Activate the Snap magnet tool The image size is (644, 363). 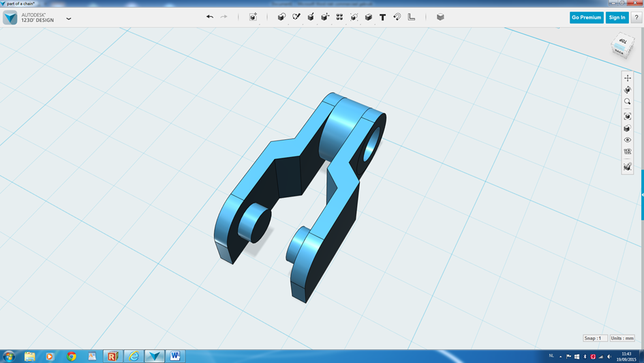pos(397,17)
